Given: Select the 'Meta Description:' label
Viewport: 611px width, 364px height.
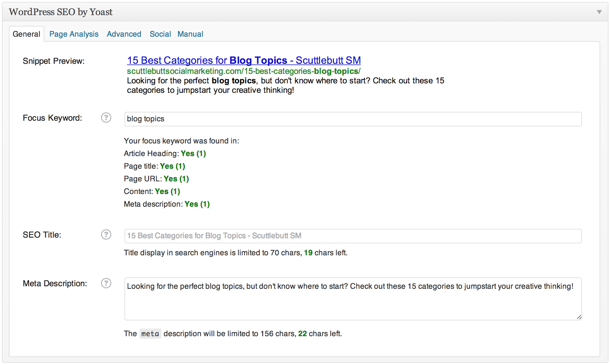Looking at the screenshot, I should (x=55, y=283).
